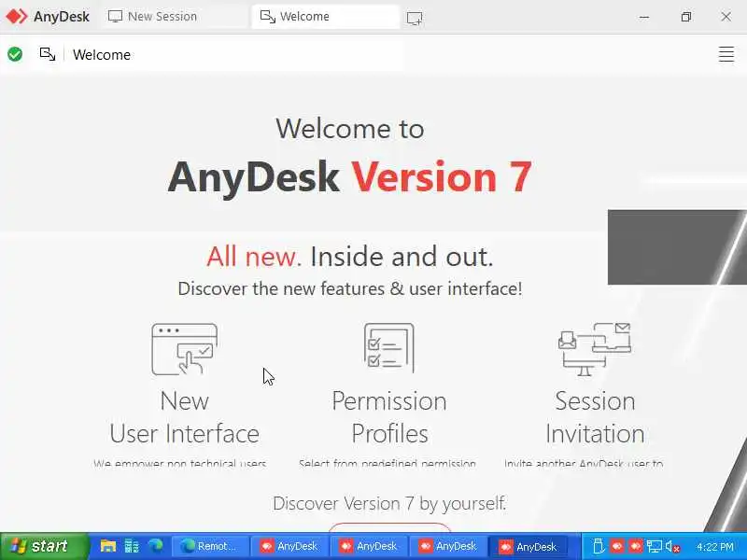Click the New User Interface illustration icon
The image size is (747, 560).
[x=184, y=349]
